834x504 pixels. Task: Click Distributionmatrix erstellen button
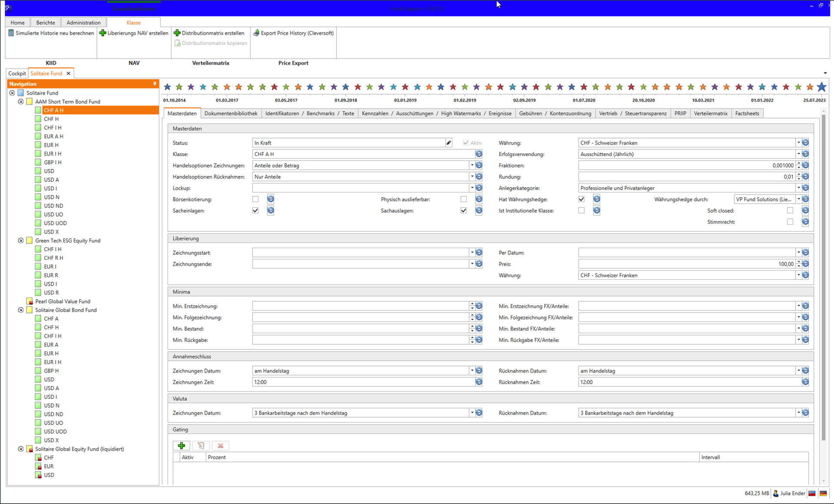click(209, 33)
